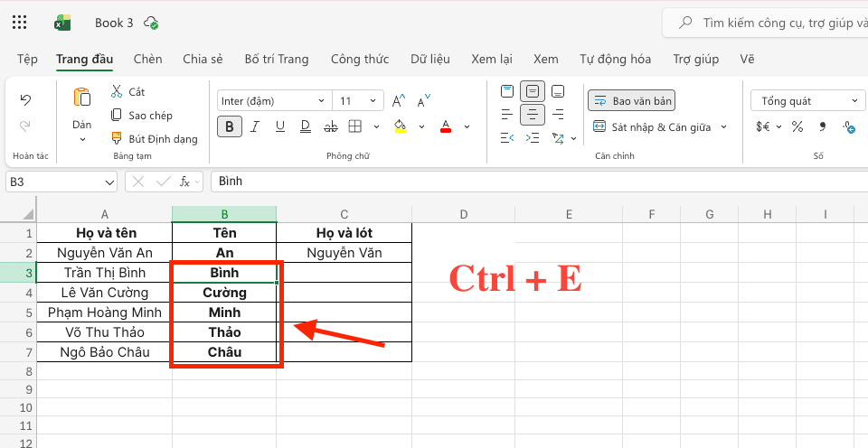Click the Dán paste clipboard icon

(x=82, y=98)
